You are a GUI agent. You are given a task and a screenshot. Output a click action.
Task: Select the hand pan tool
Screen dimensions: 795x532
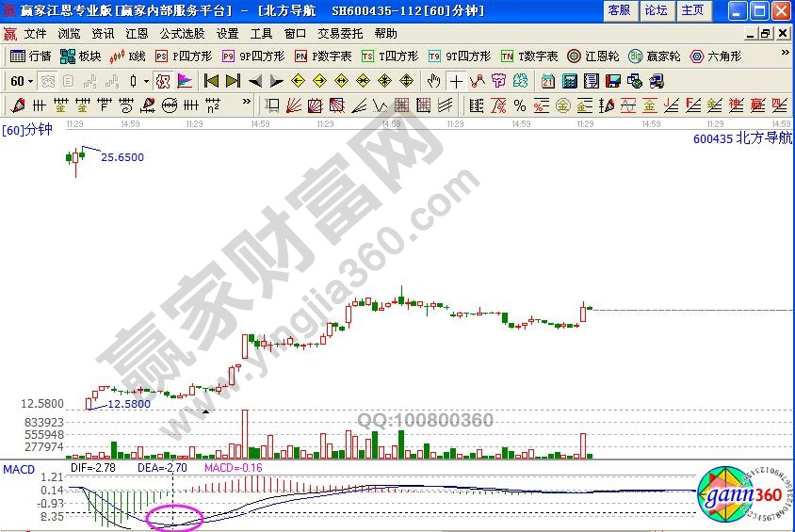[x=433, y=81]
